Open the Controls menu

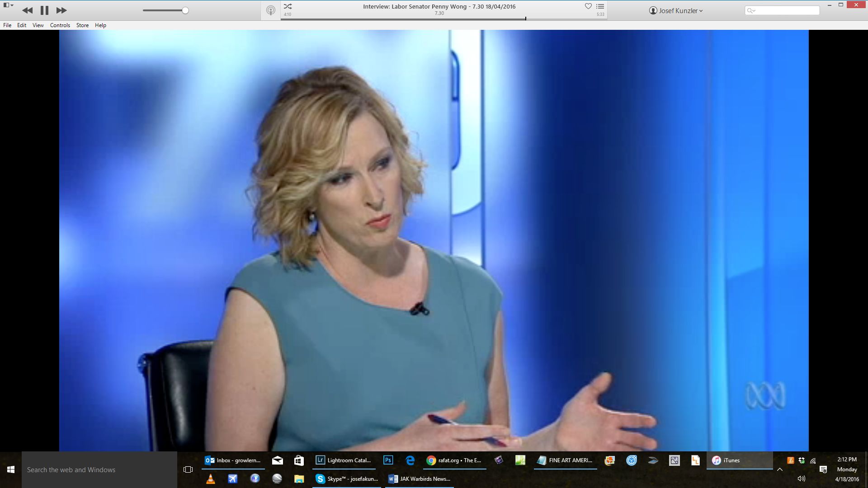(x=60, y=25)
